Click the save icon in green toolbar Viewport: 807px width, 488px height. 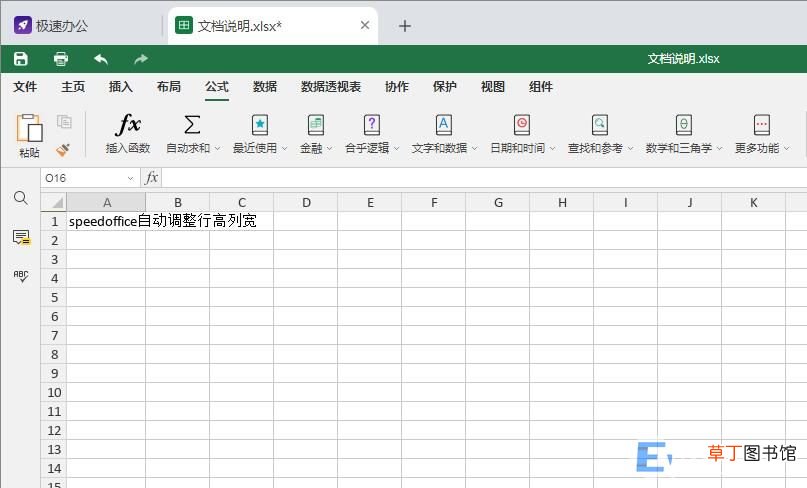point(21,59)
